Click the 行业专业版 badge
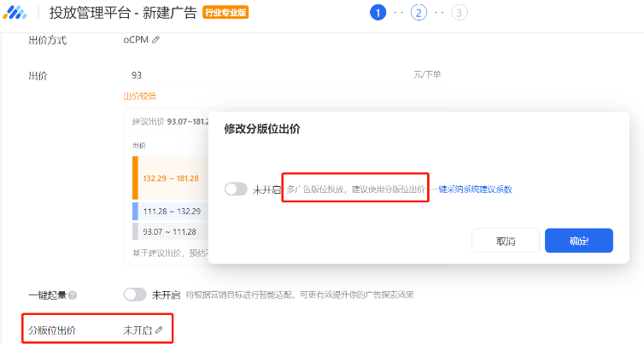The height and width of the screenshot is (344, 644). pyautogui.click(x=225, y=13)
